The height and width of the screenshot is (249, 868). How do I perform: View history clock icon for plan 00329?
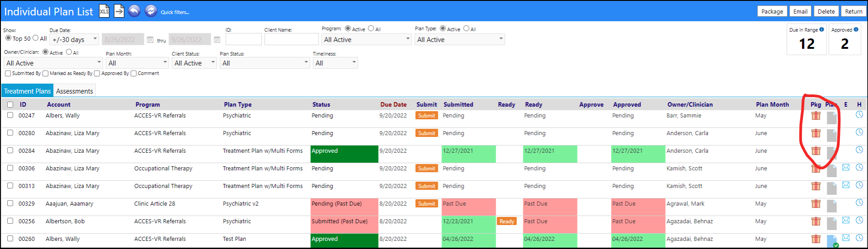coord(859,203)
